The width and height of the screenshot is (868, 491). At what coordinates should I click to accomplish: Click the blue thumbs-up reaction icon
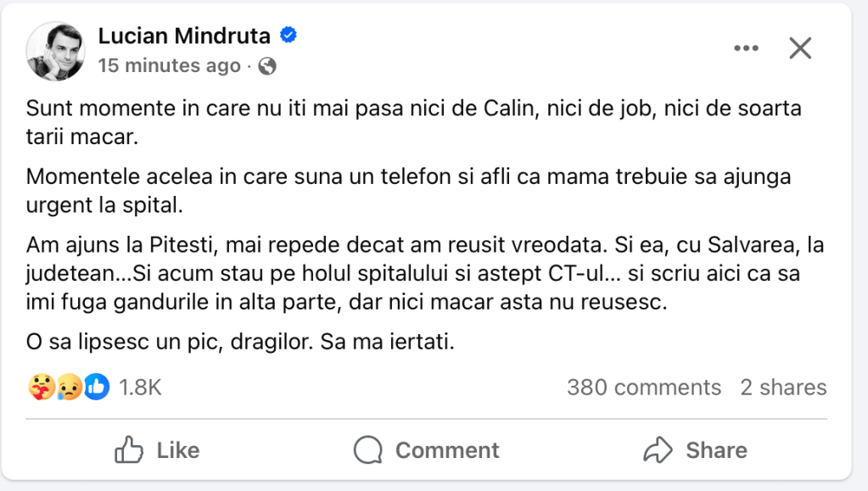(x=96, y=388)
